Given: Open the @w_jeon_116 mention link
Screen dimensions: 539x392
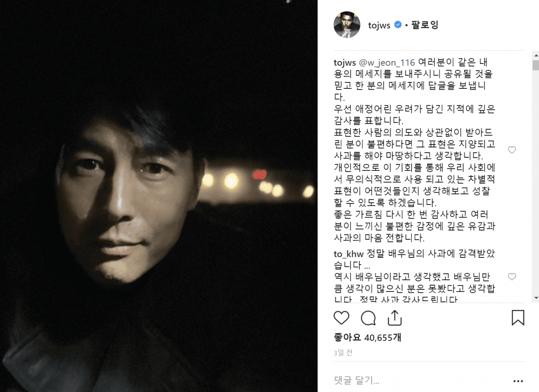Looking at the screenshot, I should (x=387, y=63).
